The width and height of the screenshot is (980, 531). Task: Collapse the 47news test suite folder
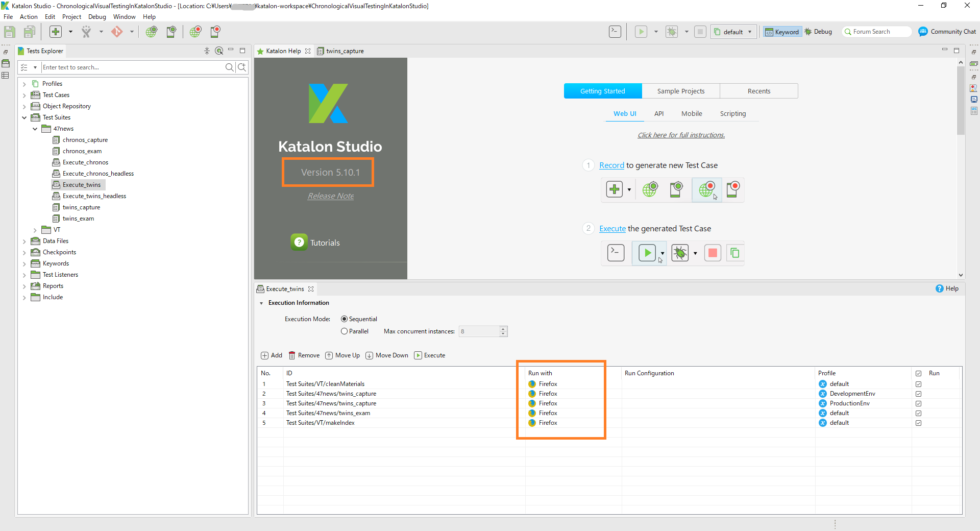(x=35, y=129)
